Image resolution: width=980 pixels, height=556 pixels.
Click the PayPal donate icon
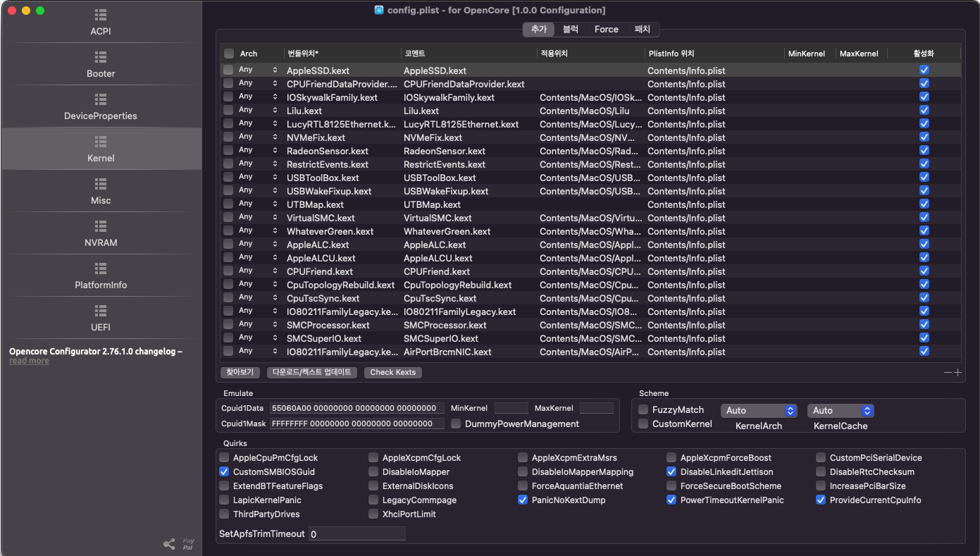click(x=188, y=544)
